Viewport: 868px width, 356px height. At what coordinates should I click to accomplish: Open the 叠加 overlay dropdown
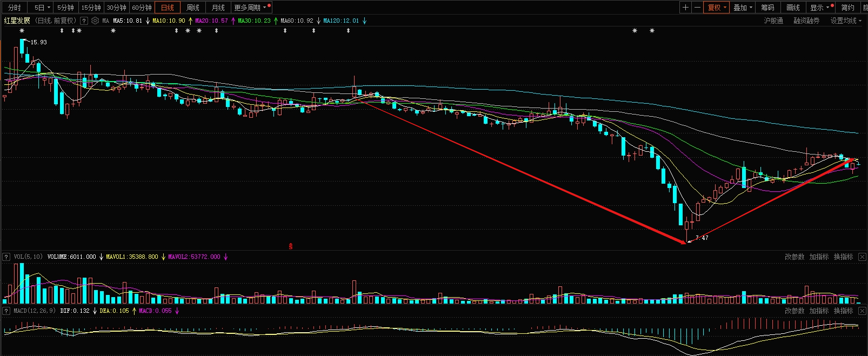click(743, 8)
